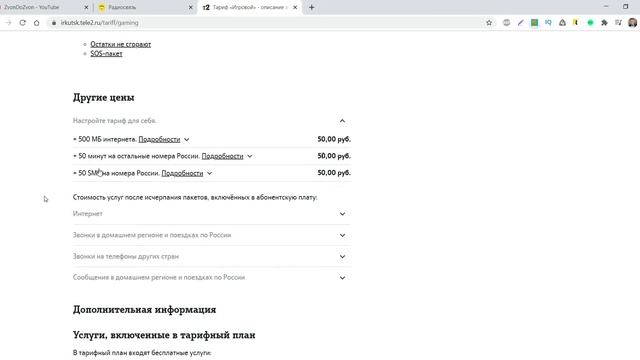This screenshot has width=640, height=360.
Task: Open the media control playlist icon
Action: coord(618,23)
